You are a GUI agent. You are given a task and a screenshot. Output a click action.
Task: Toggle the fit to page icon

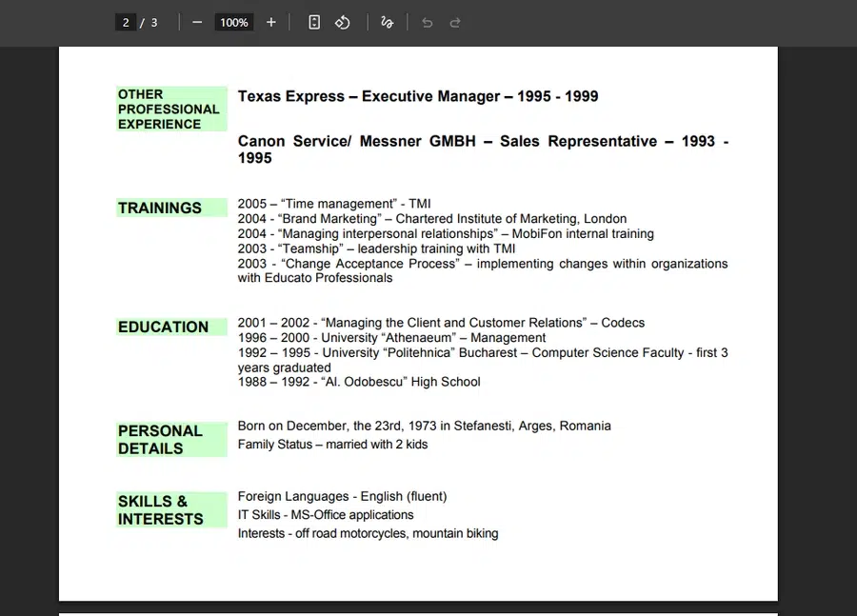tap(314, 22)
